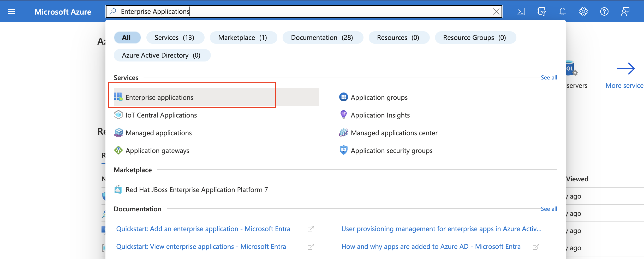Open the Application security groups result
The width and height of the screenshot is (644, 259).
click(x=391, y=150)
